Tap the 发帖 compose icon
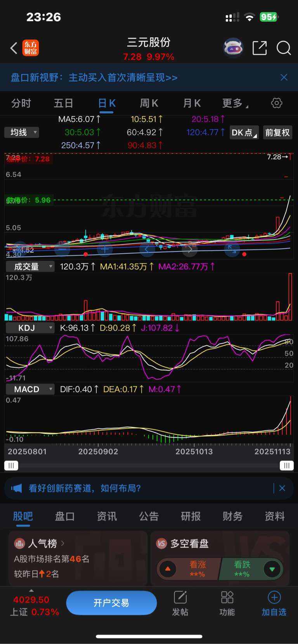 [180, 598]
